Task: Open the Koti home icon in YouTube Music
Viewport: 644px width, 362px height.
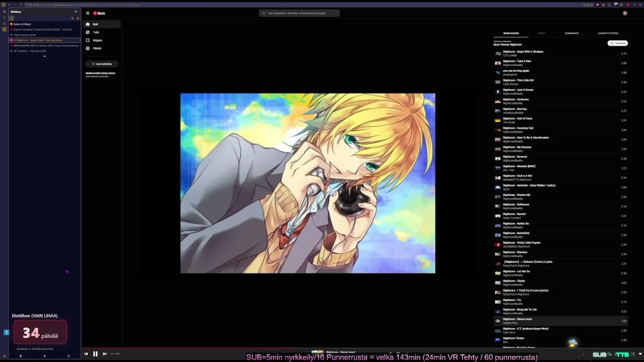Action: click(x=88, y=24)
